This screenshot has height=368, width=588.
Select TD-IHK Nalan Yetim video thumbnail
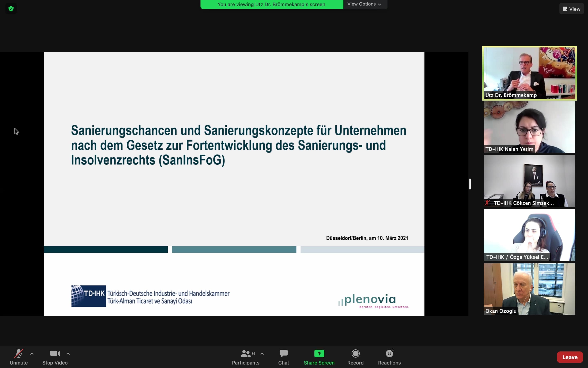click(x=529, y=127)
